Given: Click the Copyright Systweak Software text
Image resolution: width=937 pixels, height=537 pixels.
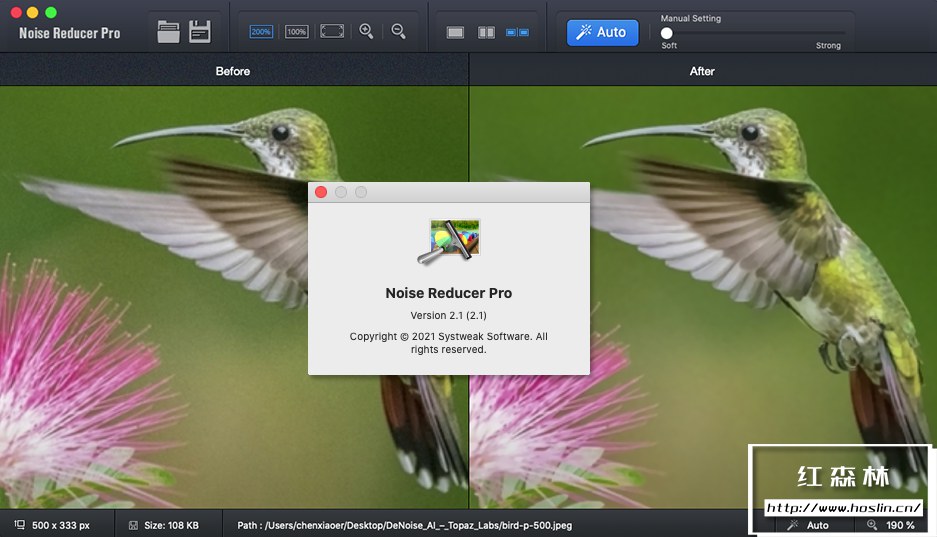Looking at the screenshot, I should click(449, 343).
